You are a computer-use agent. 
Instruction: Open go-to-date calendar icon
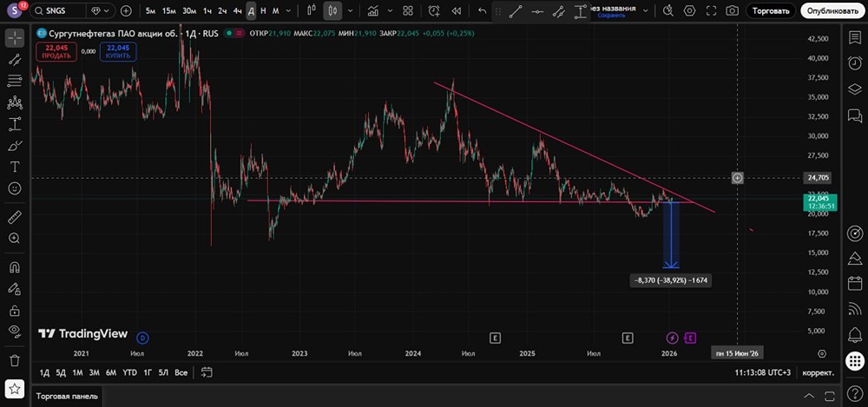tap(207, 372)
